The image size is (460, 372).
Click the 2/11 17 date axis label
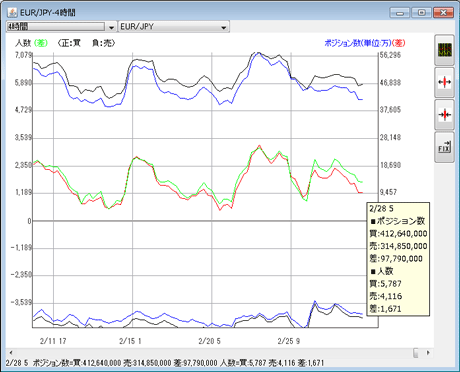point(53,341)
